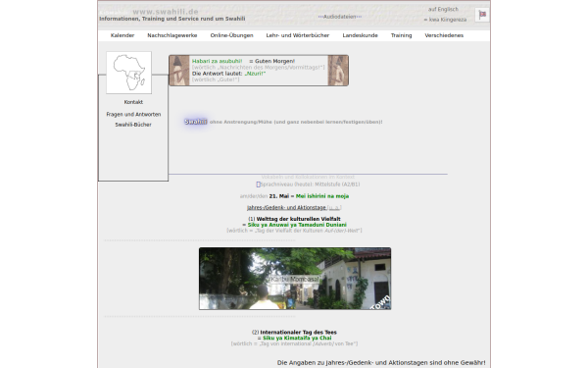Click Vokabeln und Kollokationen im Kontext text
Viewport: 588px width, 368px height.
point(308,177)
